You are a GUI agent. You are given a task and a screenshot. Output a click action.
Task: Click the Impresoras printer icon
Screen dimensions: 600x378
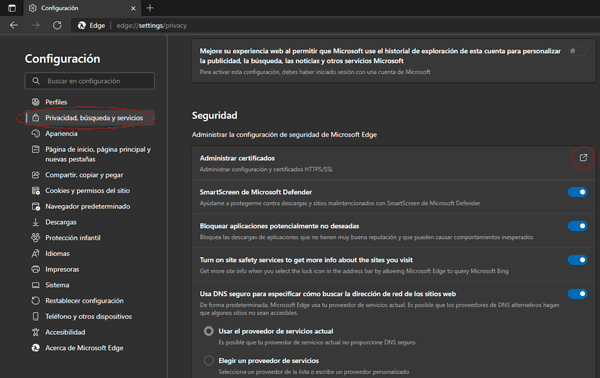[x=36, y=269]
